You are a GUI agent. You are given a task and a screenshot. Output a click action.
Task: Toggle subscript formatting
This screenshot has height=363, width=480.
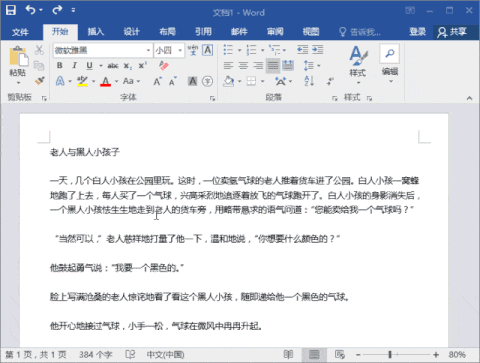pyautogui.click(x=128, y=66)
